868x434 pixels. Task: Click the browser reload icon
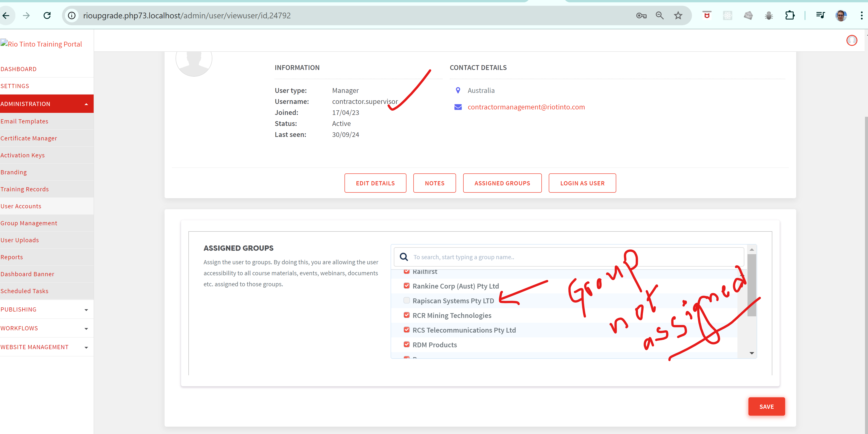pyautogui.click(x=47, y=16)
